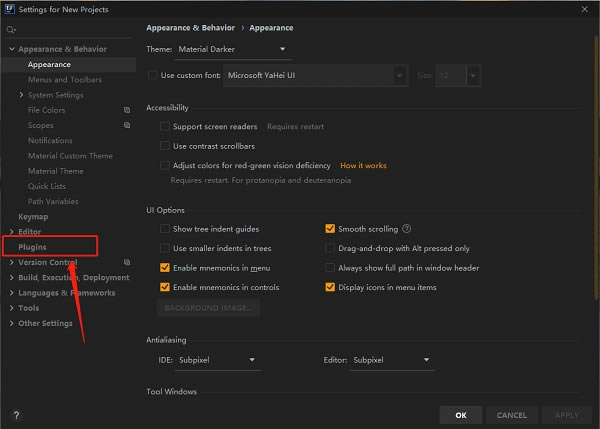Image resolution: width=600 pixels, height=429 pixels.
Task: Disable Smooth scrolling checkbox
Action: (x=330, y=229)
